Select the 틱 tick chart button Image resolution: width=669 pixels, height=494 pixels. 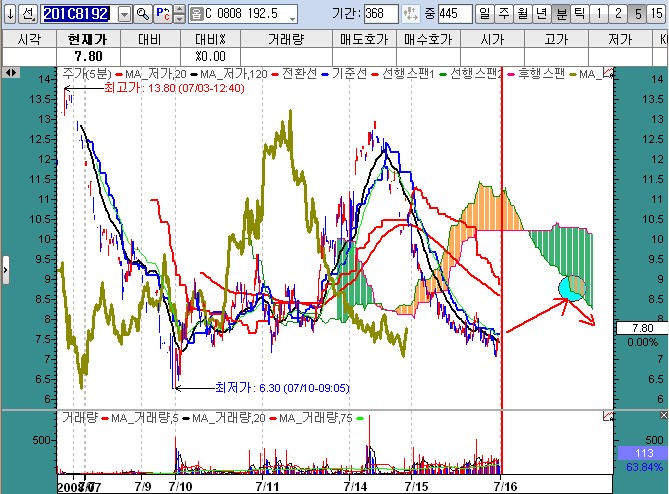pyautogui.click(x=578, y=15)
